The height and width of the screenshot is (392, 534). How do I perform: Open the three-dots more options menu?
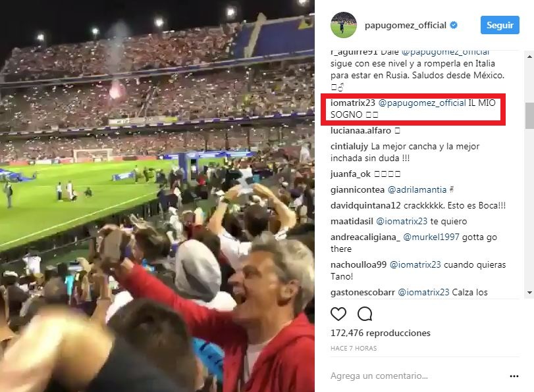(x=514, y=376)
